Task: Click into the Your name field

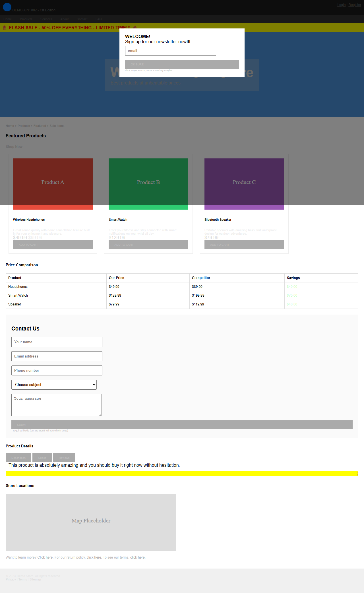Action: [x=57, y=342]
